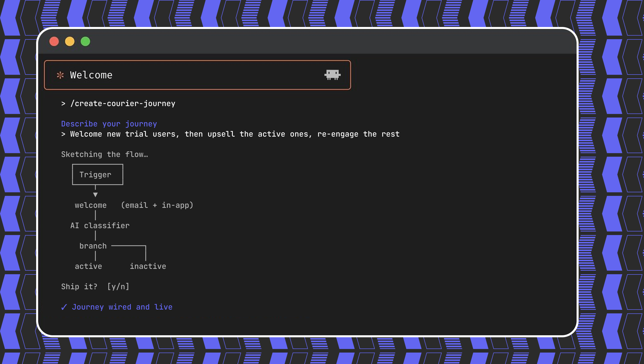Click the red close window button
Viewport: 644px width, 364px height.
(x=54, y=41)
